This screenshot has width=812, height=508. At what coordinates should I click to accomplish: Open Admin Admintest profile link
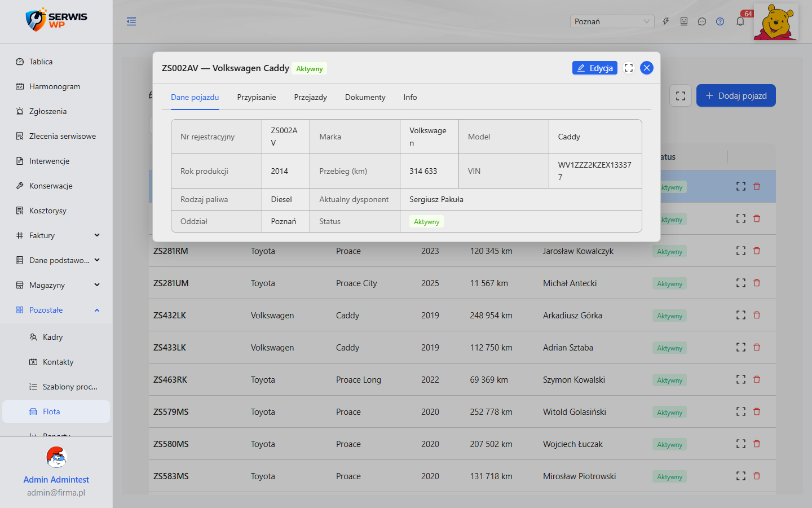[56, 479]
